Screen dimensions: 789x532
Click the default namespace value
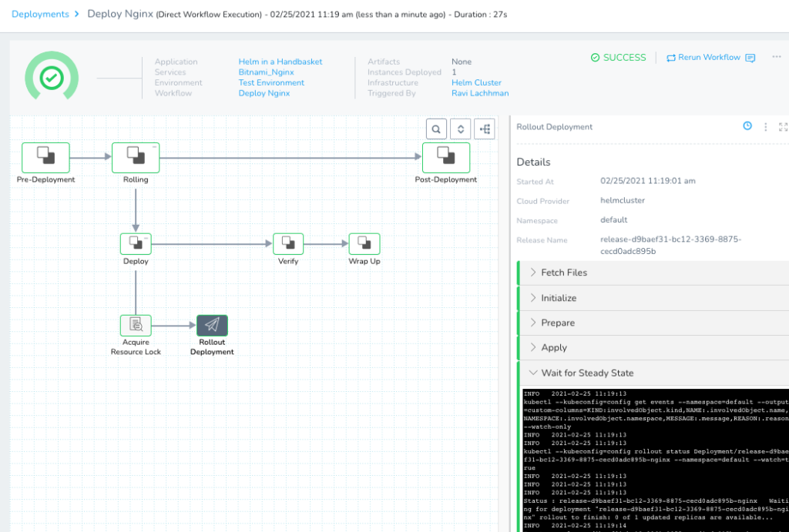point(614,219)
